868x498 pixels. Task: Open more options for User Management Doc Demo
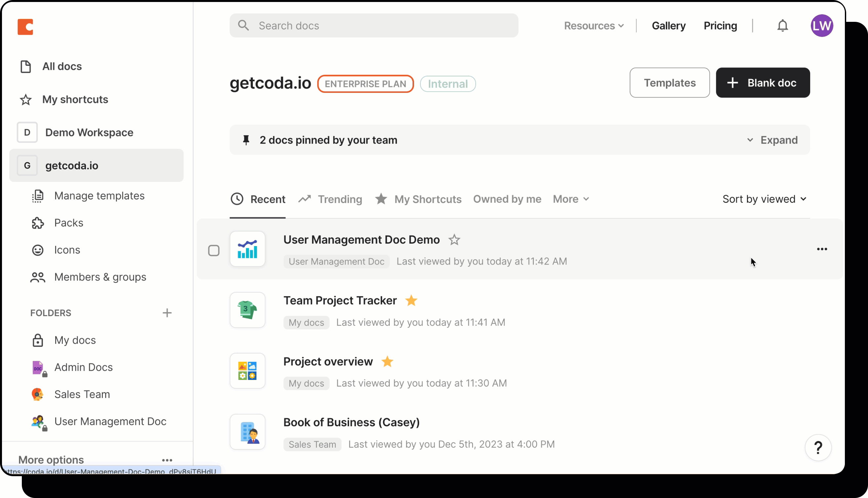point(822,249)
